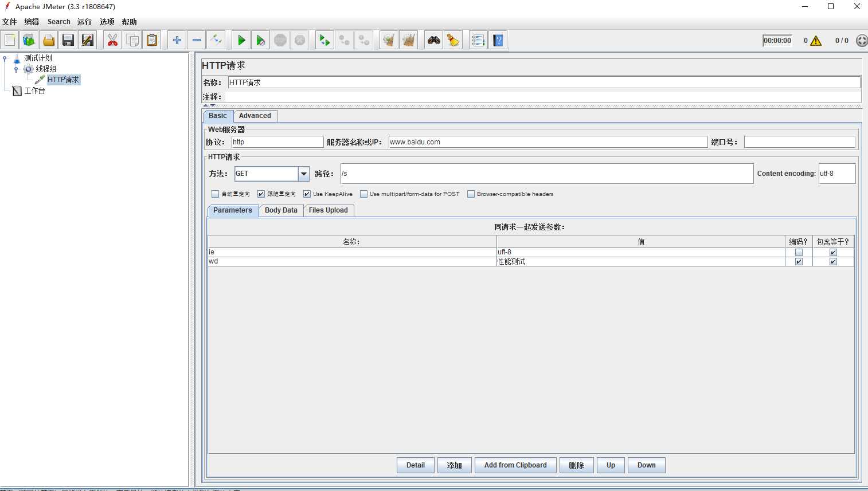Screen dimensions: 868x491
Task: Collapse all tree nodes with minus icon
Action: click(x=197, y=40)
